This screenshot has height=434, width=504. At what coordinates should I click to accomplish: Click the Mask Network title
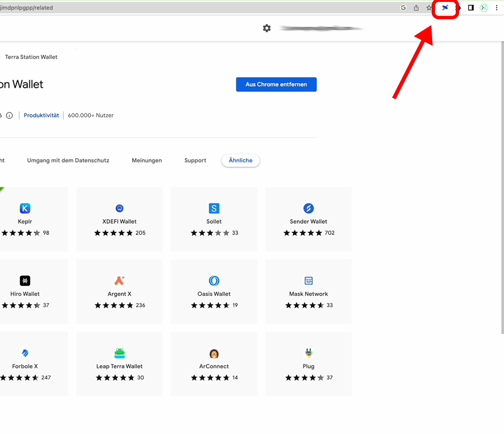click(309, 294)
